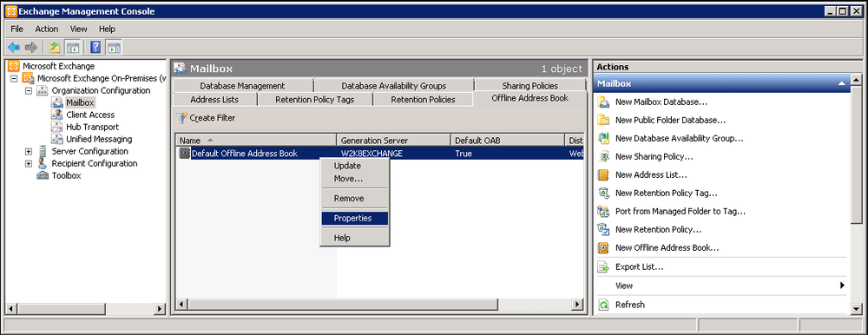Select the Offline Address Book tab
868x335 pixels.
529,99
